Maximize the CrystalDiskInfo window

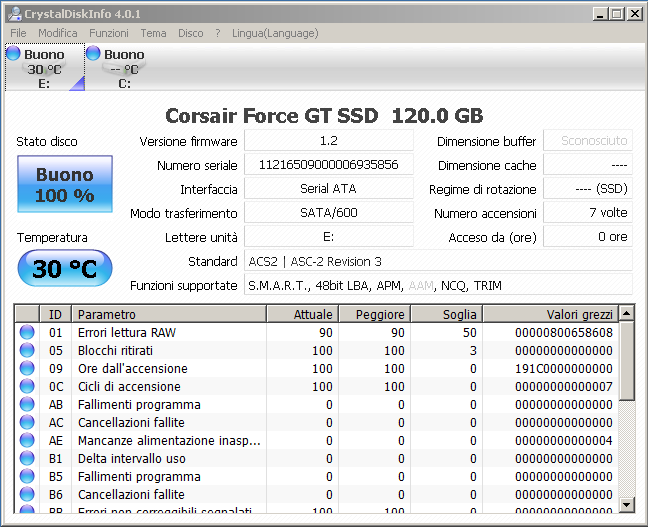(x=617, y=14)
